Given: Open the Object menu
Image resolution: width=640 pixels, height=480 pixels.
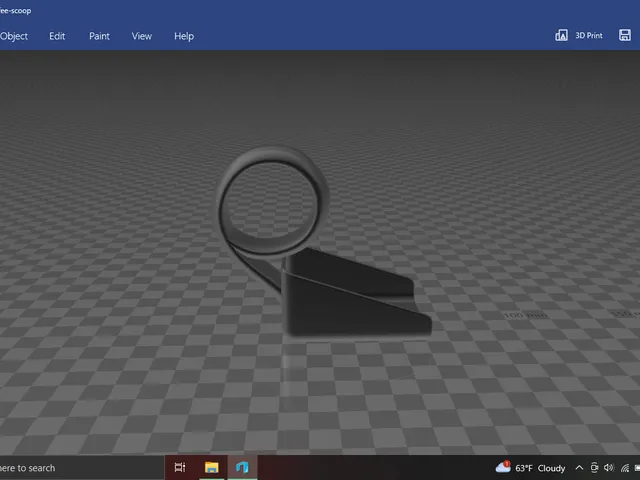Looking at the screenshot, I should [x=13, y=36].
